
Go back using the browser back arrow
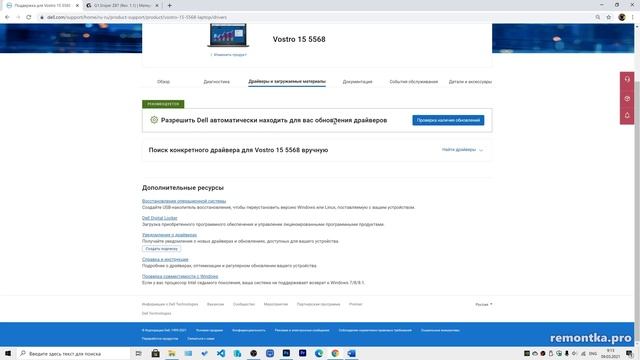[x=7, y=17]
